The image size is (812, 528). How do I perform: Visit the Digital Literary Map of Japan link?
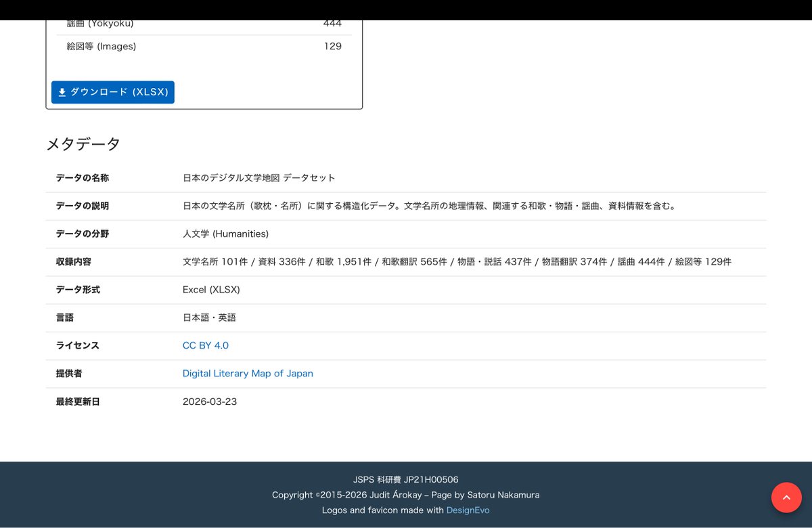coord(248,373)
